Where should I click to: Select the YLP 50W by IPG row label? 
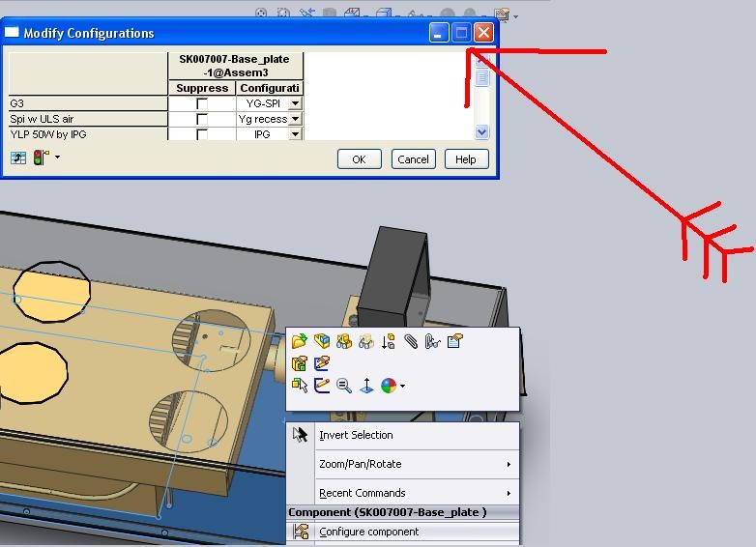point(88,134)
